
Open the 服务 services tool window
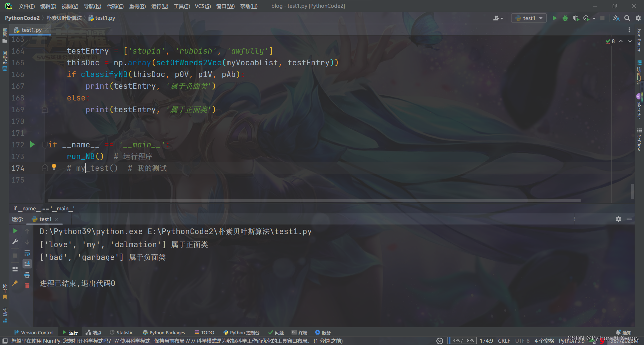pos(323,333)
